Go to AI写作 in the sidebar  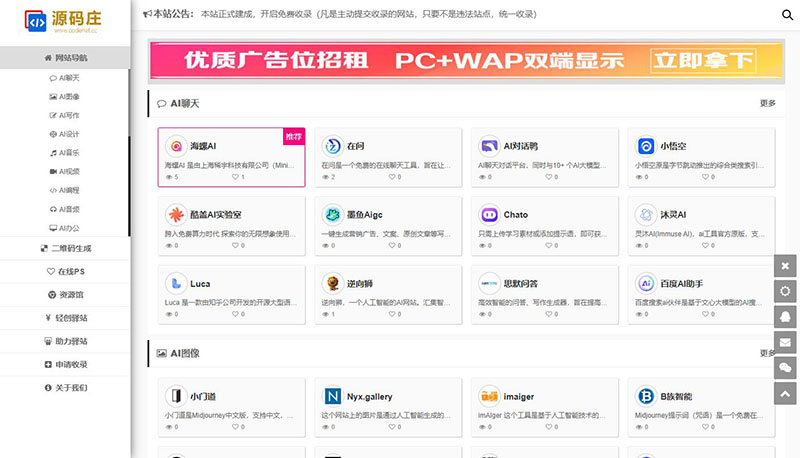(65, 115)
